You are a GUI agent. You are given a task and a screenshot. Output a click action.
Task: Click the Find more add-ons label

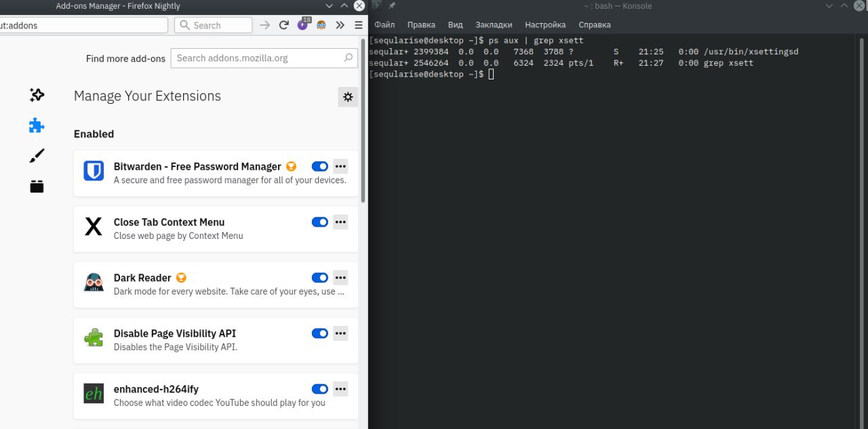(x=125, y=58)
